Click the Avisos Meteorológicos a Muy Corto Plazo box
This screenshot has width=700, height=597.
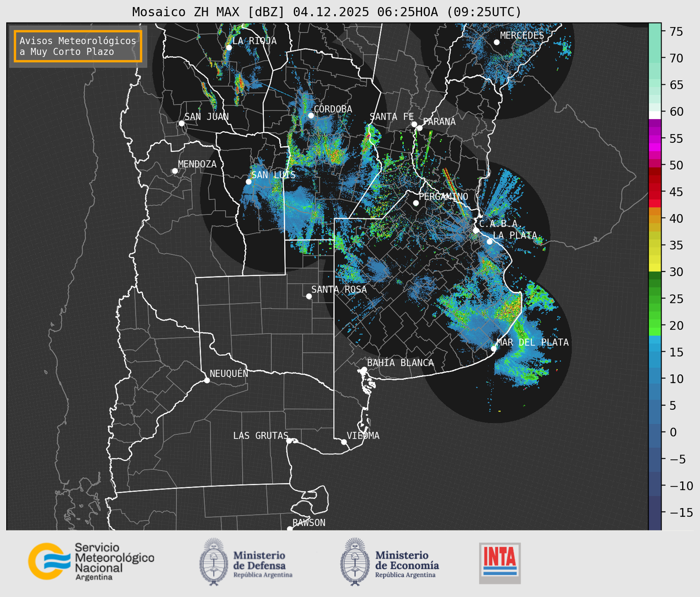click(78, 46)
